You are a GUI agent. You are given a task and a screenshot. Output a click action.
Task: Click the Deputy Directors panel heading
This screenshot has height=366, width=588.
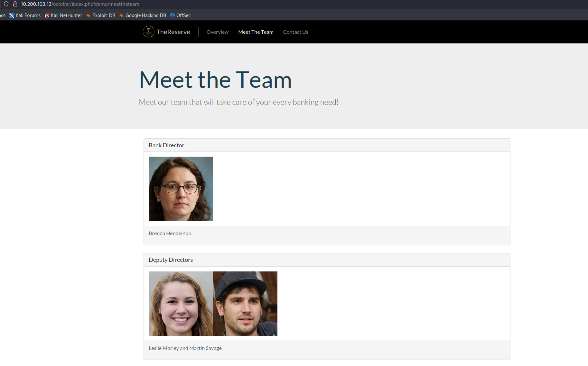tap(171, 260)
